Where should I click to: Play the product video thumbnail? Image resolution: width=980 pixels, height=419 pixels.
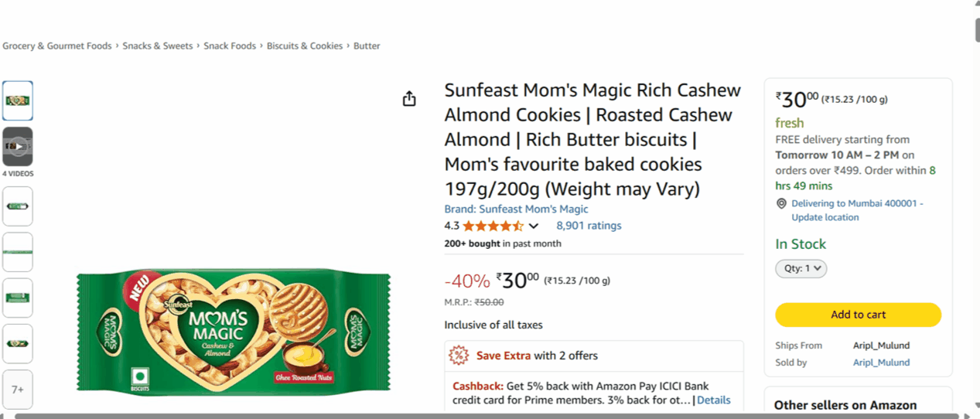(18, 146)
